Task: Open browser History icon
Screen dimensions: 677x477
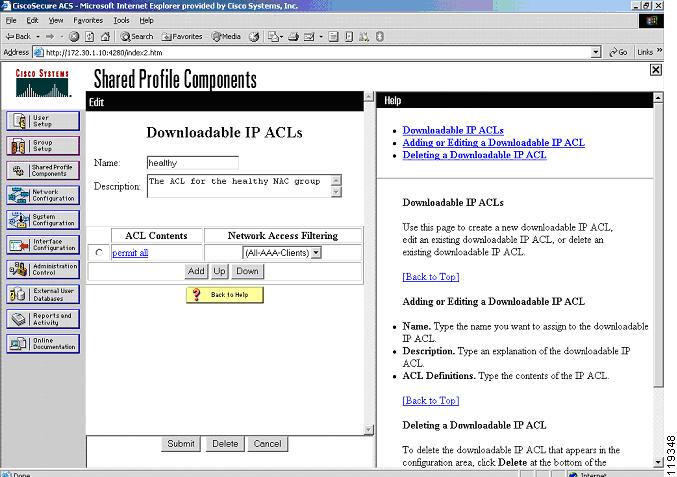Action: pos(254,37)
